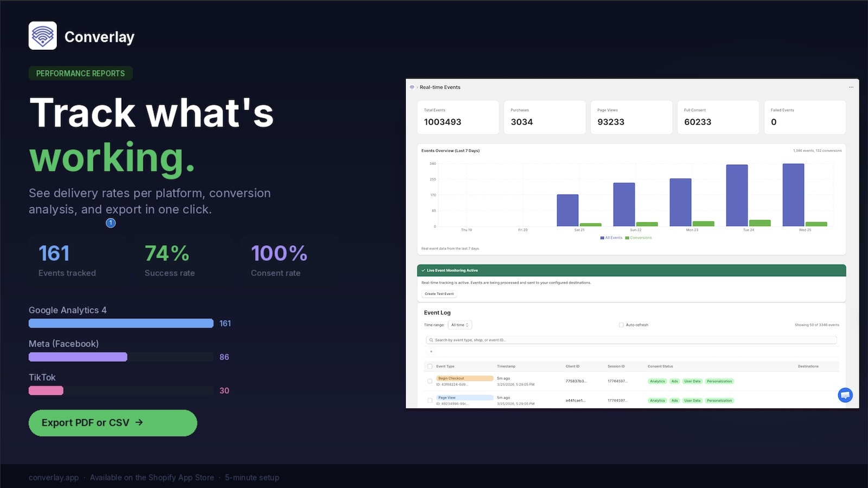Image resolution: width=868 pixels, height=488 pixels.
Task: Click Export PDF or CSV button
Action: click(113, 423)
